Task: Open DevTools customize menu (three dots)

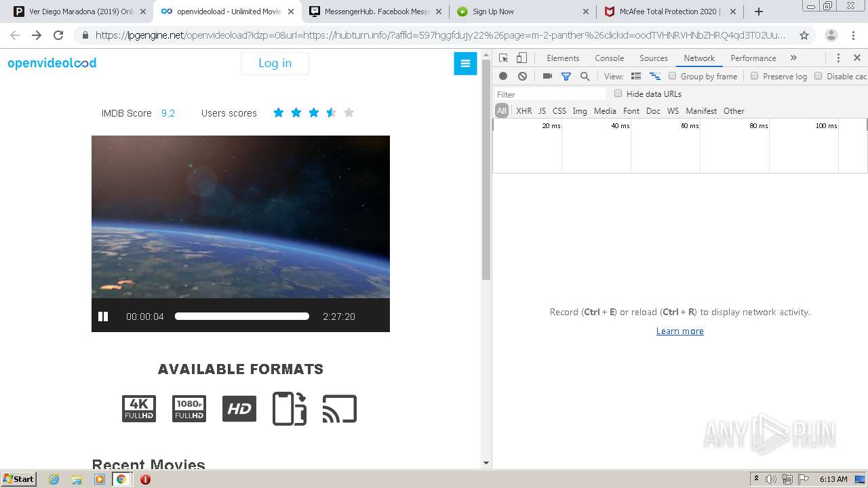Action: [838, 58]
